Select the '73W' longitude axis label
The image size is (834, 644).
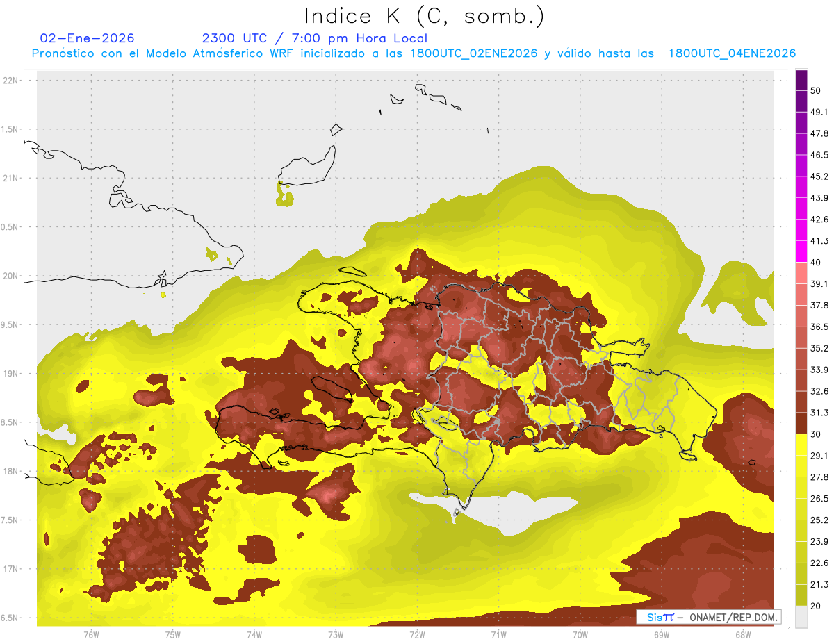[336, 635]
